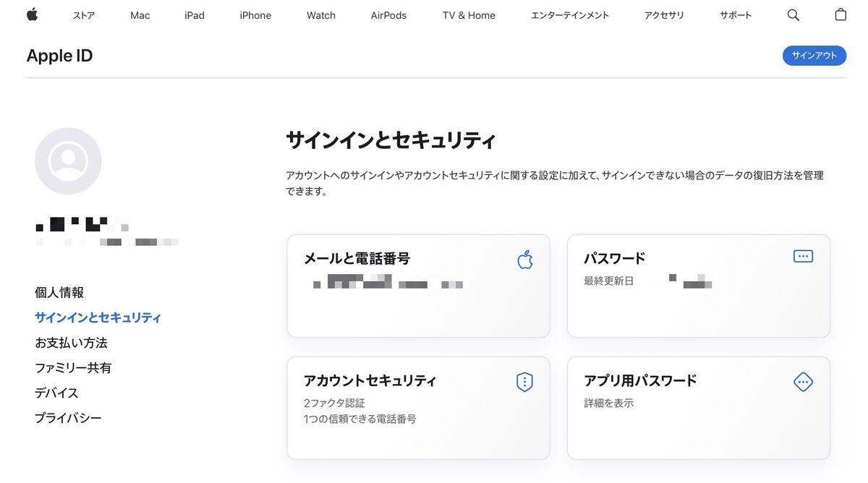Open the ストア menu

84,15
